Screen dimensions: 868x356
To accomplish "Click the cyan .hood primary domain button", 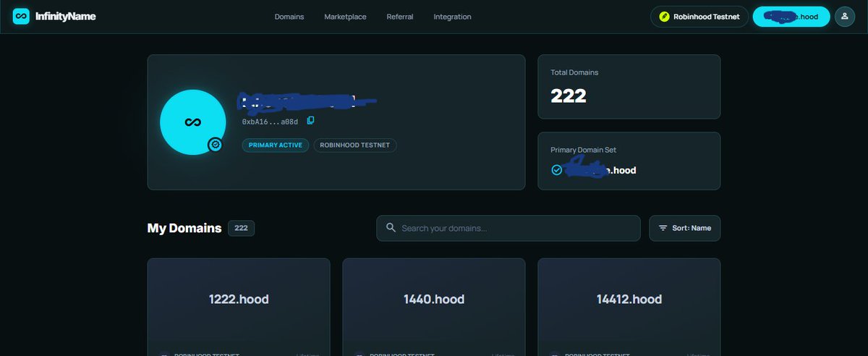I will (x=791, y=17).
